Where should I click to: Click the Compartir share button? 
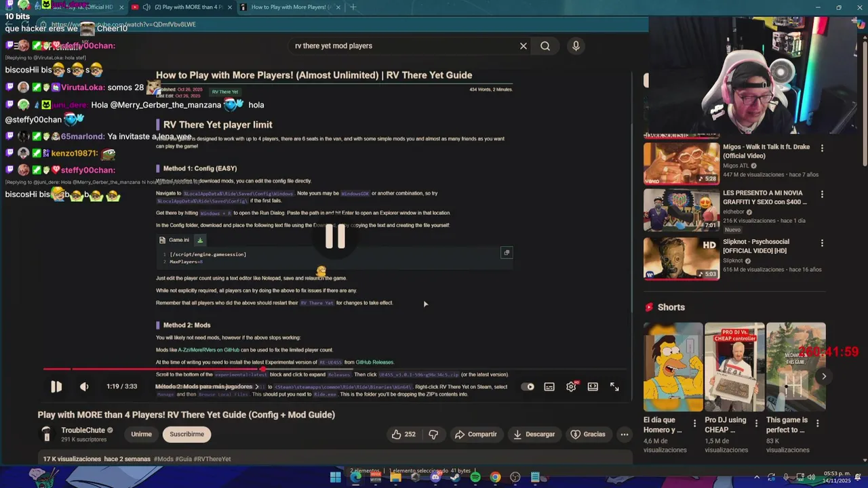[476, 434]
